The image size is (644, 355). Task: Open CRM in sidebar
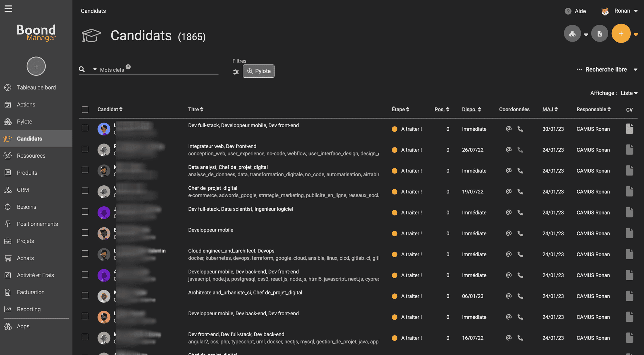(x=36, y=190)
